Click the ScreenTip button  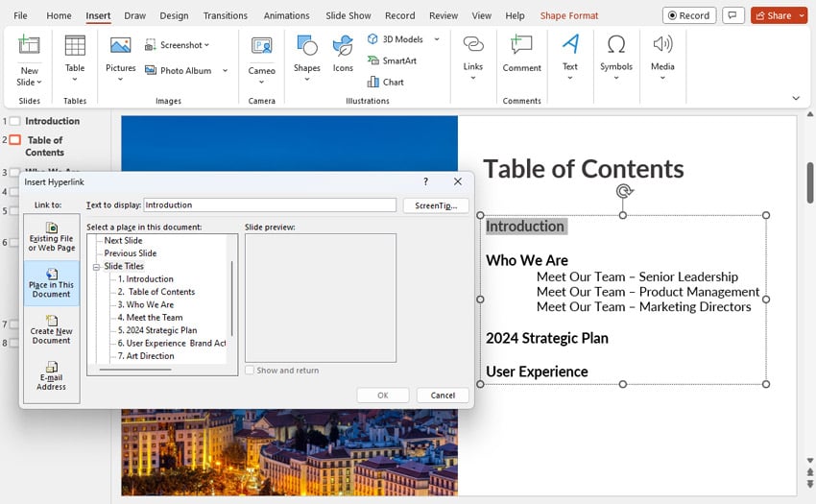436,205
